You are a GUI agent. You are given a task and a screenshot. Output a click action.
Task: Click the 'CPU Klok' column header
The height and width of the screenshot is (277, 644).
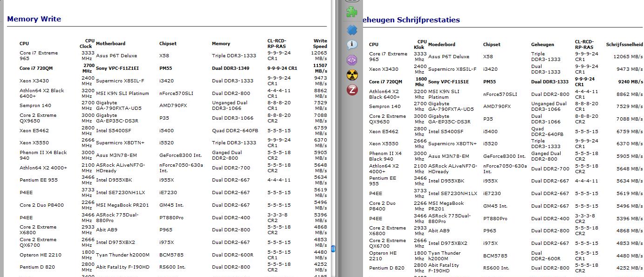(420, 44)
